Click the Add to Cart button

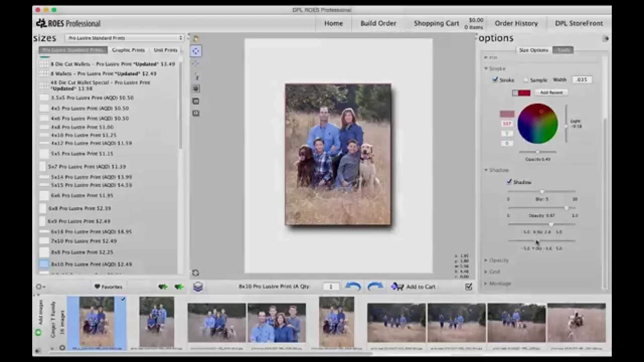415,287
